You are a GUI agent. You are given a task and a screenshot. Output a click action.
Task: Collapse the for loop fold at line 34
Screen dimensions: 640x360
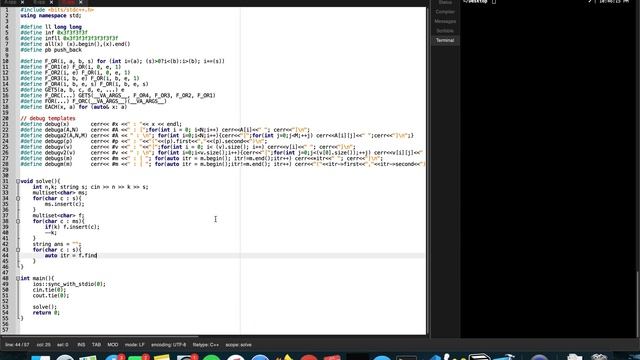(x=18, y=198)
